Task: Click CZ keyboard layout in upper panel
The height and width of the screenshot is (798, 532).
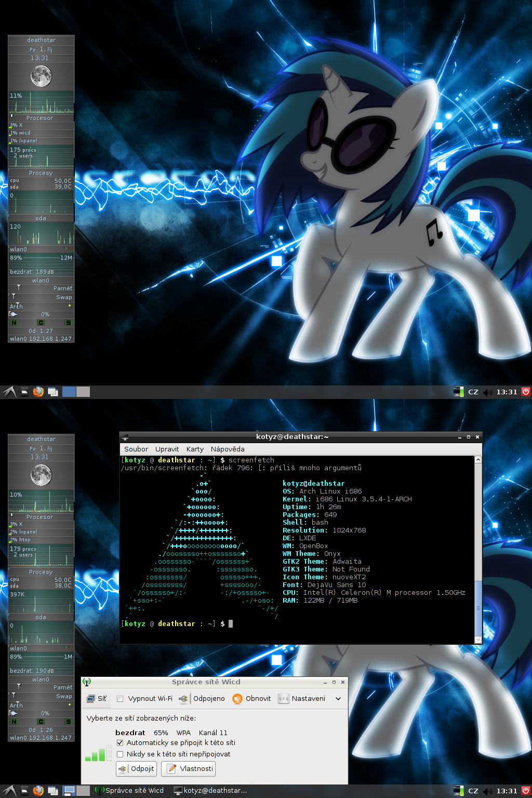Action: pos(473,392)
